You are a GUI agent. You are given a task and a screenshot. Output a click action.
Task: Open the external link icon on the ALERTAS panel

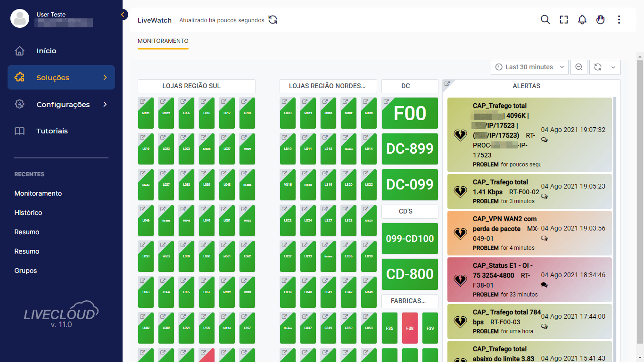point(447,84)
